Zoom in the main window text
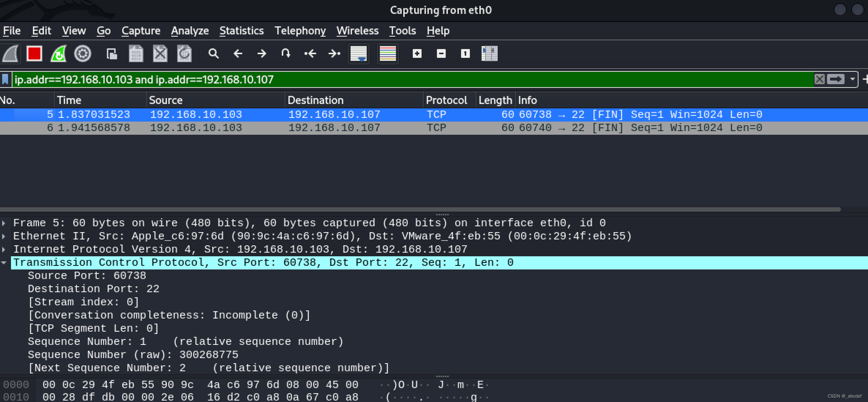Screen dimensions: 868x402 click(417, 54)
